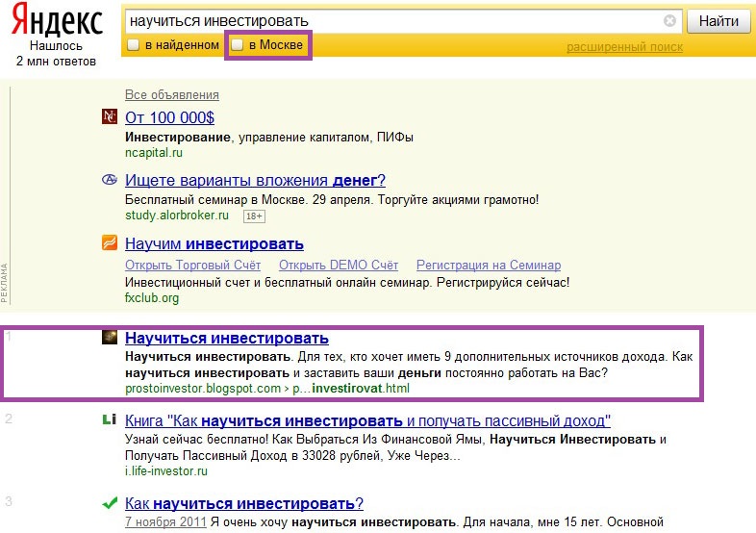Screen dimensions: 756x533
Task: Open the ad 'Научим инвестировать'
Action: point(214,243)
